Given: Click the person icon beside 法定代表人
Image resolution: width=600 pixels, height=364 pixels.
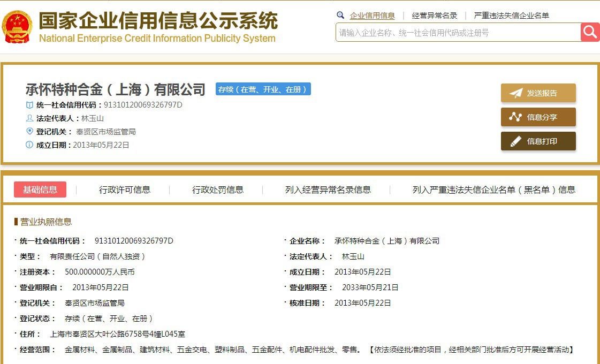Looking at the screenshot, I should coord(29,118).
